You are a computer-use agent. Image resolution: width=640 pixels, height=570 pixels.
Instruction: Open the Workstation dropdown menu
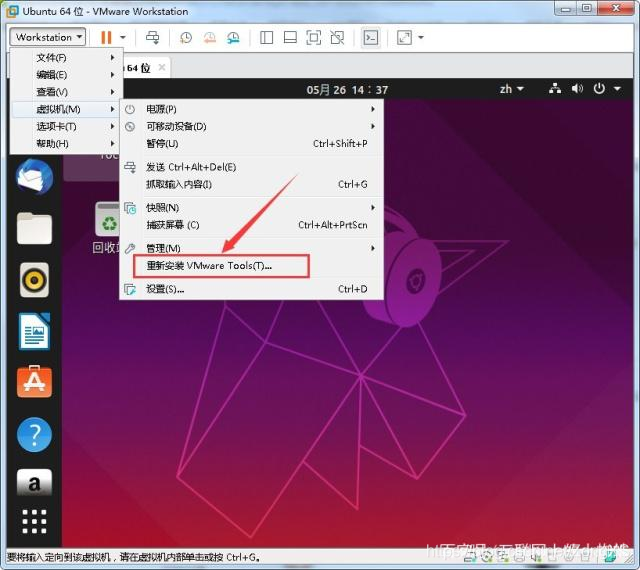click(x=47, y=37)
